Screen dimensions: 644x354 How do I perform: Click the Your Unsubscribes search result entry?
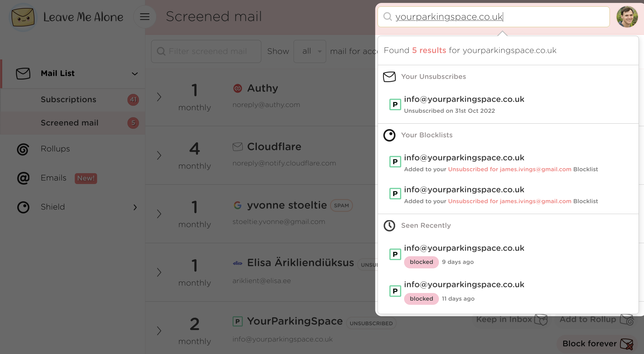(464, 104)
